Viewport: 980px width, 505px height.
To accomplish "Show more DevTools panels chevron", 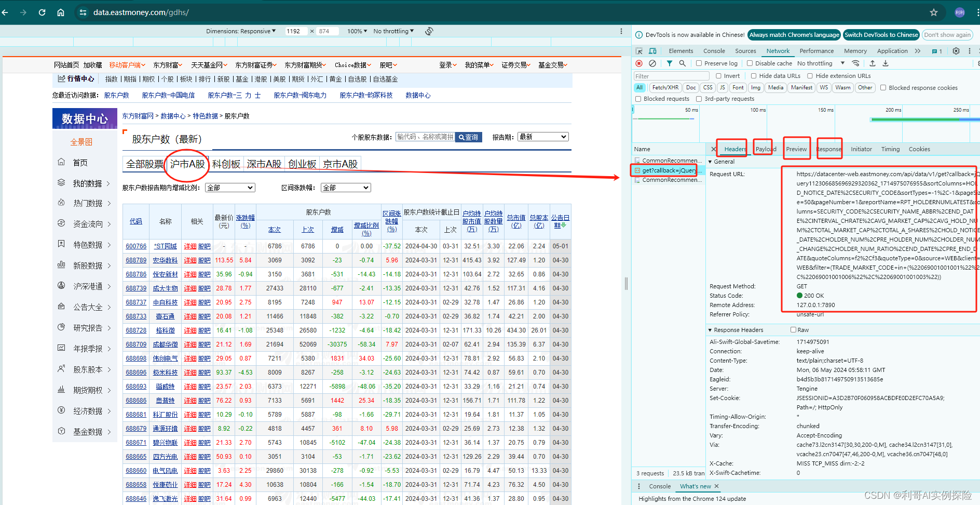I will coord(918,51).
